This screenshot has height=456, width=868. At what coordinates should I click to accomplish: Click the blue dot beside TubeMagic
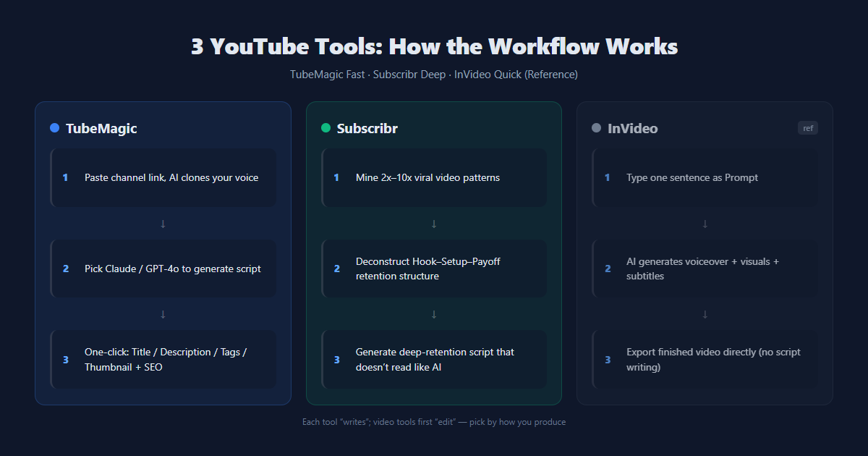pos(54,128)
